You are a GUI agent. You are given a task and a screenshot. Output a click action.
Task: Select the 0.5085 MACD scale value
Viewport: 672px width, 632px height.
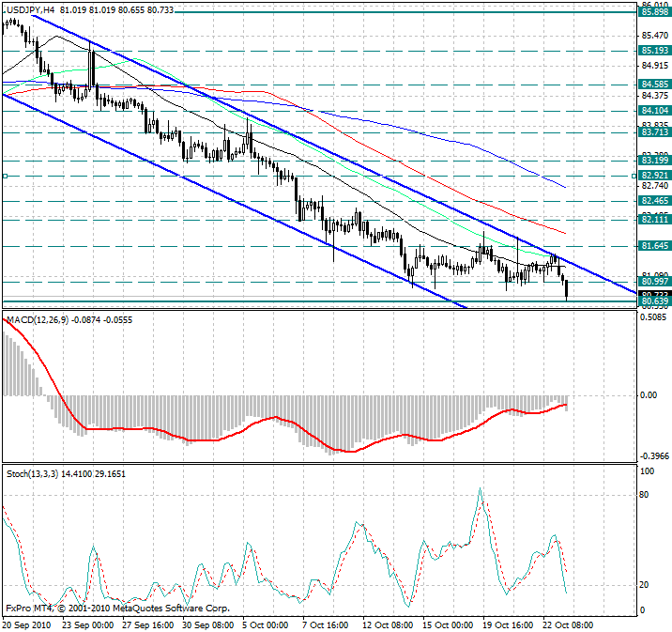click(653, 317)
